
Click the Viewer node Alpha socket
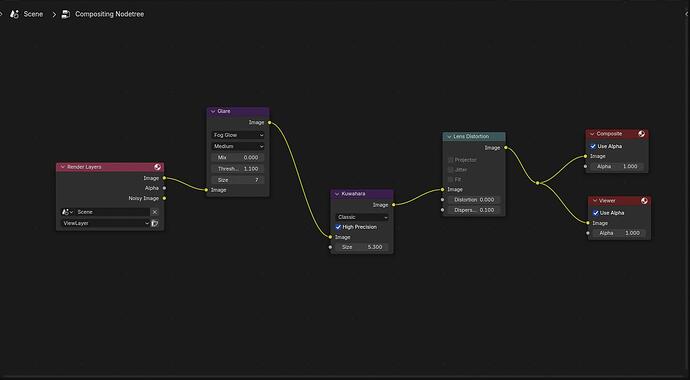(x=588, y=233)
